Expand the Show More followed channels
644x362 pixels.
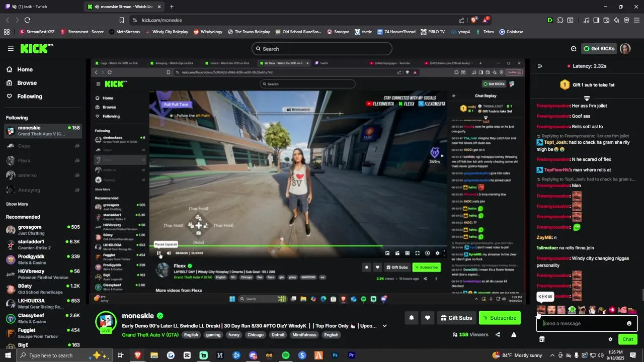(x=17, y=204)
